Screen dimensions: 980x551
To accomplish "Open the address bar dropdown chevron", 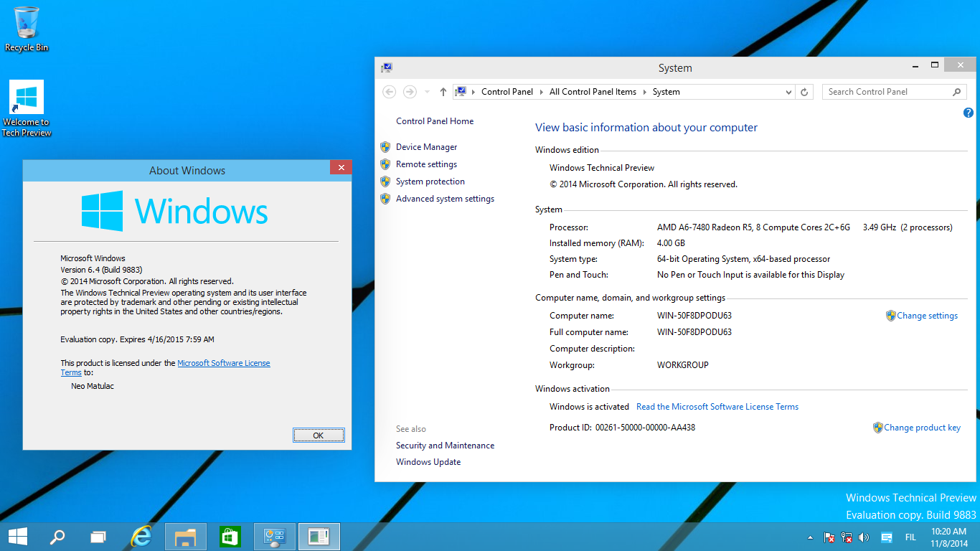I will 788,92.
